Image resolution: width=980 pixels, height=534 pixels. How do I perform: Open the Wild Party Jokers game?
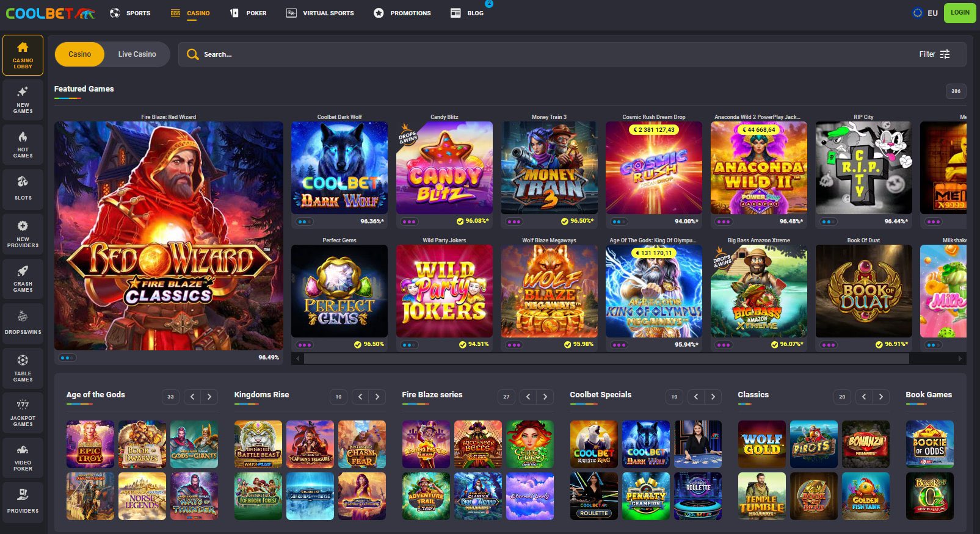click(x=445, y=291)
